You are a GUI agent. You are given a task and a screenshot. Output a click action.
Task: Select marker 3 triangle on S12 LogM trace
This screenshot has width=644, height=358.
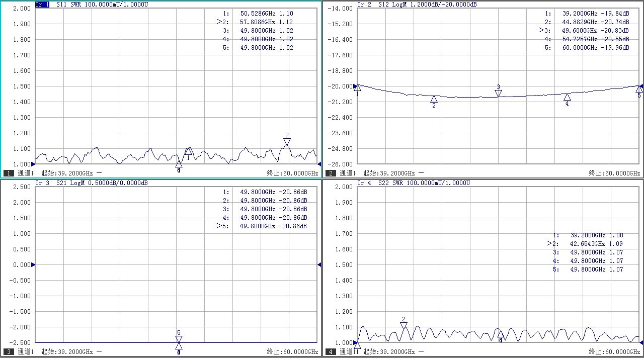tap(498, 93)
